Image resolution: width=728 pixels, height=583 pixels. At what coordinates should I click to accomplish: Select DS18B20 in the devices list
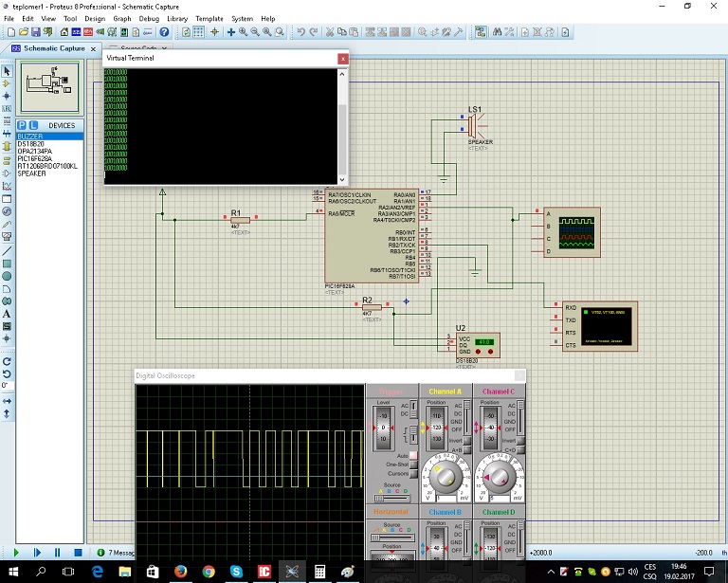pos(29,143)
